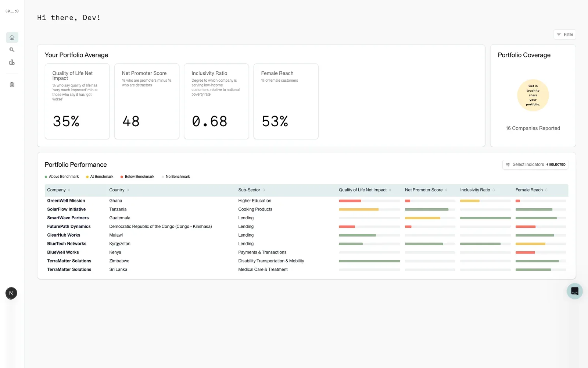Click Get in touch portfolio circle
Viewport: 588px width, 368px height.
(533, 95)
